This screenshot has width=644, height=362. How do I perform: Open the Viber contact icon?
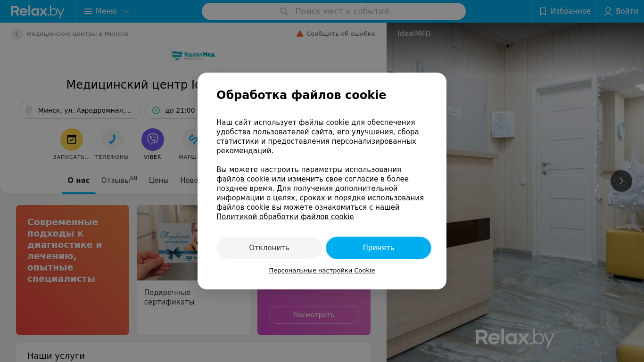(x=153, y=140)
